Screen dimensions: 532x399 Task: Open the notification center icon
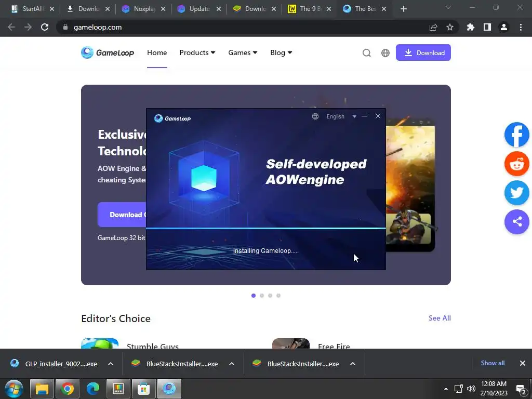pyautogui.click(x=521, y=390)
